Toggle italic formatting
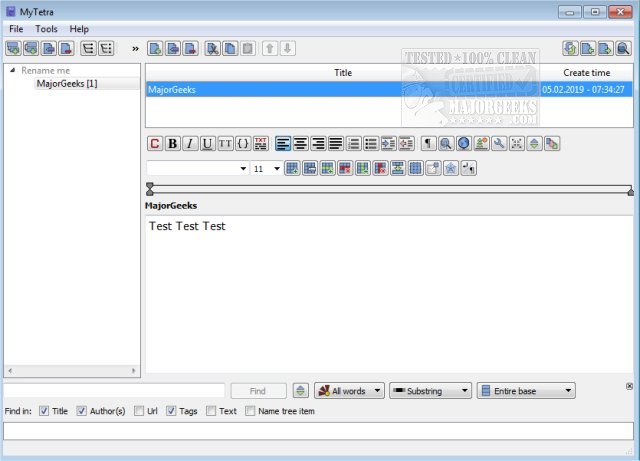640x461 pixels. click(x=190, y=143)
